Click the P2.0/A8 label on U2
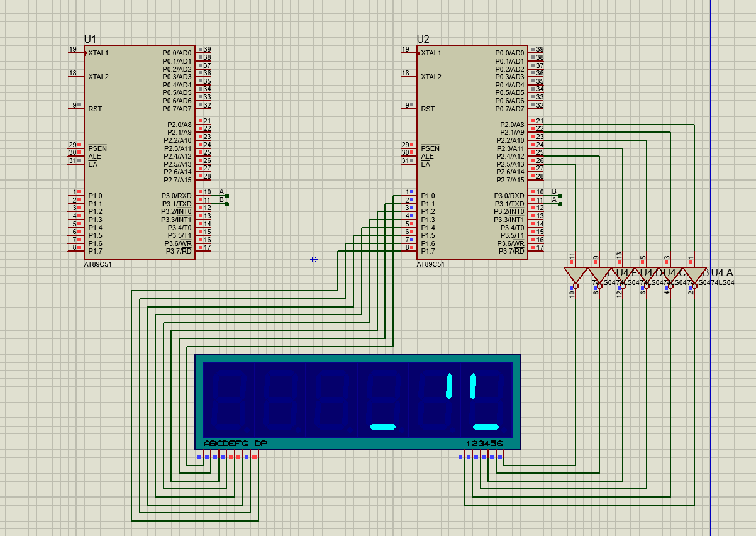Viewport: 756px width, 536px height. tap(512, 125)
